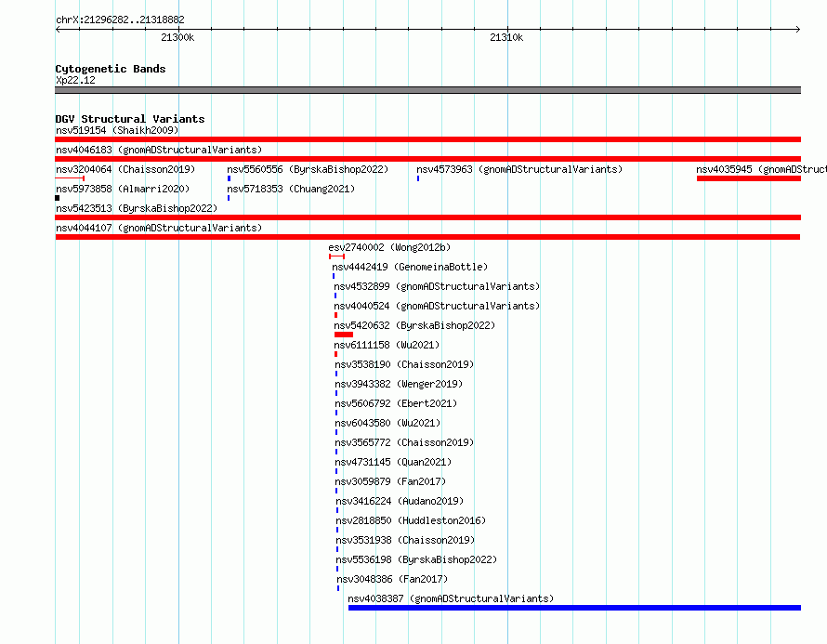Select nsv4573963 variant label
827x644 pixels.
519,169
